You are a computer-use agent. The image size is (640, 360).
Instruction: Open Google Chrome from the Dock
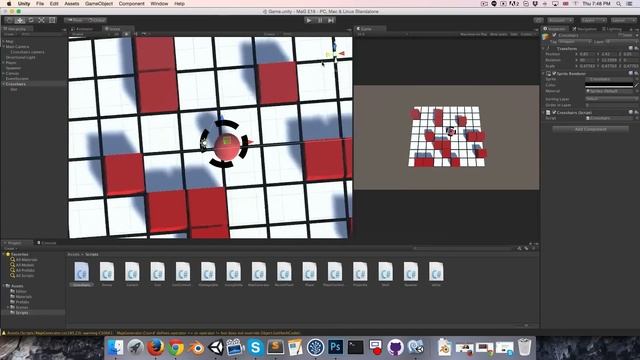176,348
